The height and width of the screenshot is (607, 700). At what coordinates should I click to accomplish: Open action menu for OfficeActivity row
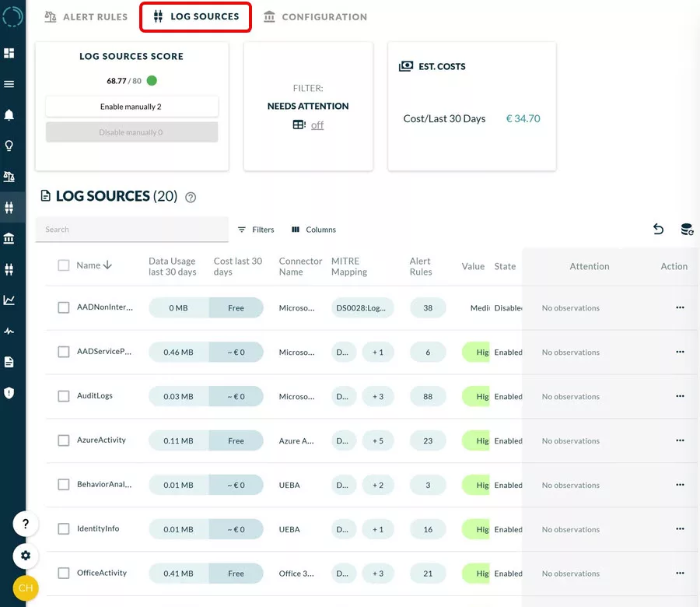(680, 573)
